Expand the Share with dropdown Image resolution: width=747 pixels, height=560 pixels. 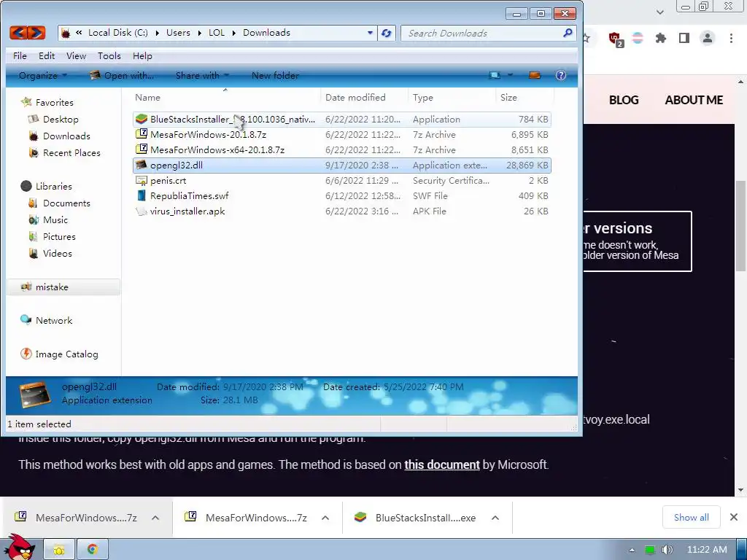pos(202,75)
